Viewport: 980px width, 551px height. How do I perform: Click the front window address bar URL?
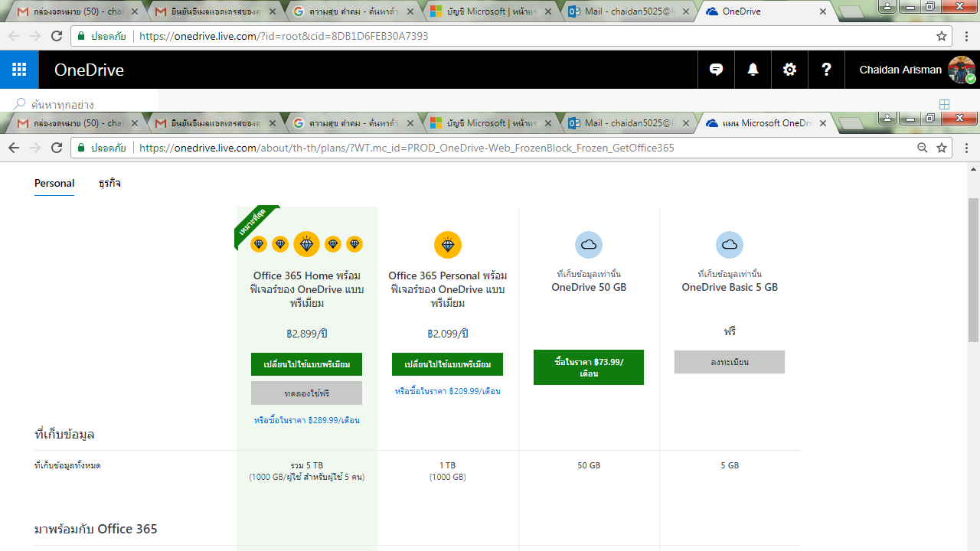pos(407,148)
